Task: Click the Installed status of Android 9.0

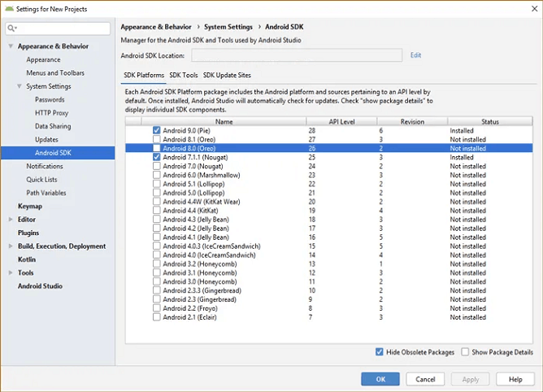Action: tap(462, 131)
